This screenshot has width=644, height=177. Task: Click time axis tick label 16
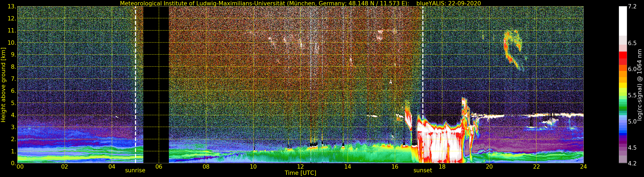click(x=395, y=167)
